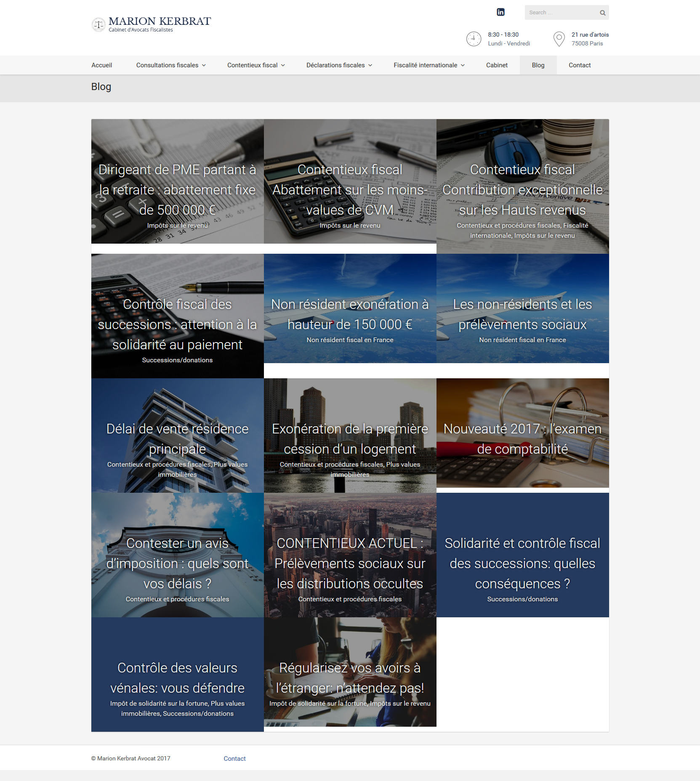Click Impôts sur le revenu under CVM article
Viewport: 700px width, 781px height.
tap(350, 226)
